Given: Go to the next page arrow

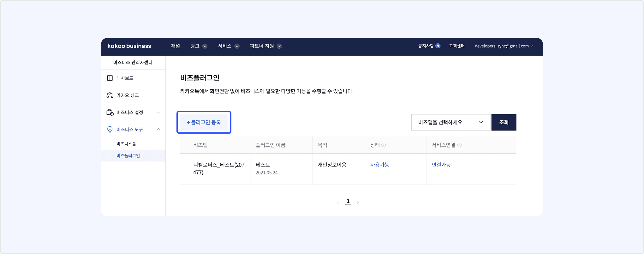Looking at the screenshot, I should [358, 203].
